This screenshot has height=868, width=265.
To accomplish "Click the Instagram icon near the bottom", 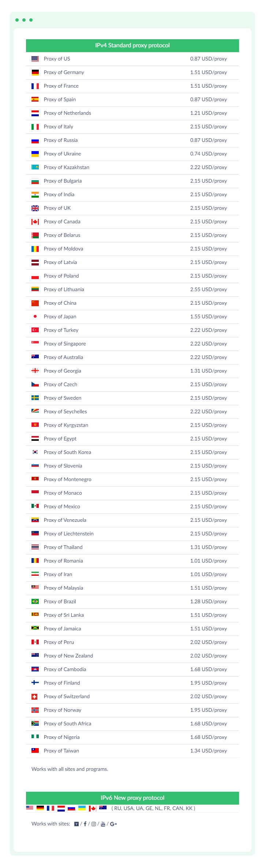I will pyautogui.click(x=94, y=824).
